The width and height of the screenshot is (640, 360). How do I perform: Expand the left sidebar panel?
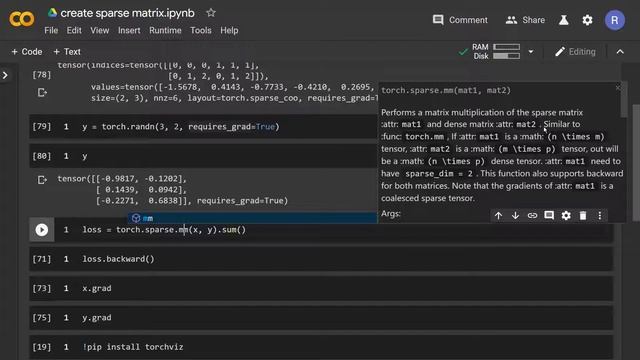(5, 75)
